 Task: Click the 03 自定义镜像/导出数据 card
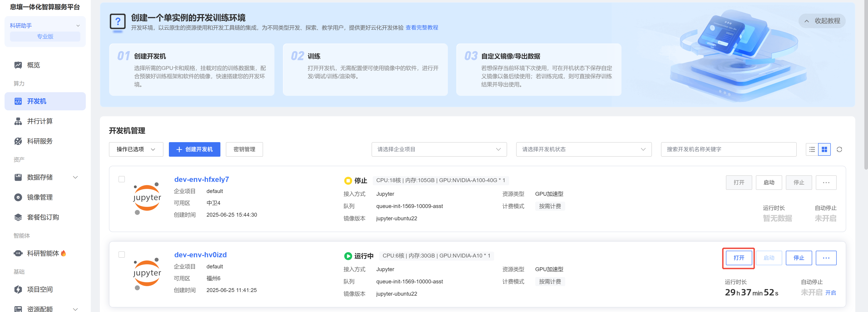(x=539, y=70)
